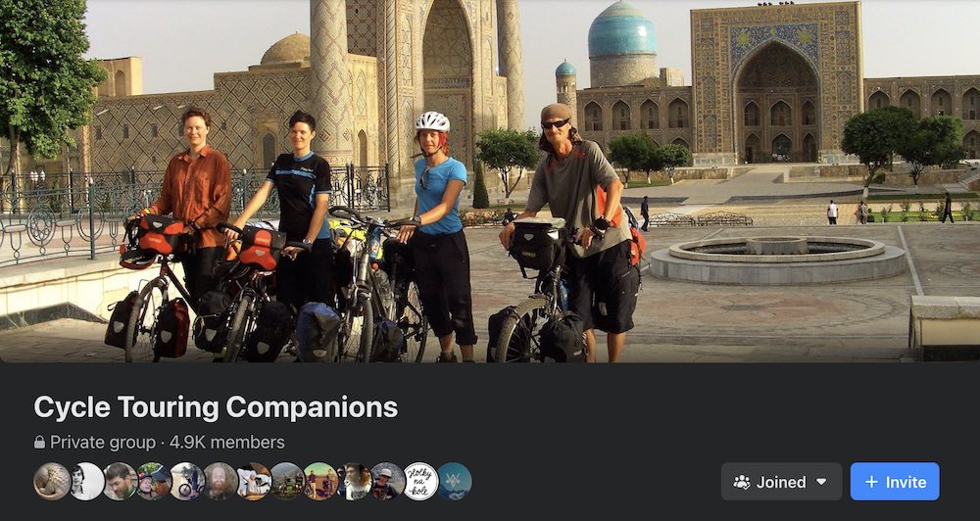Open the bearded long-haired man avatar
This screenshot has height=521, width=980.
click(220, 481)
